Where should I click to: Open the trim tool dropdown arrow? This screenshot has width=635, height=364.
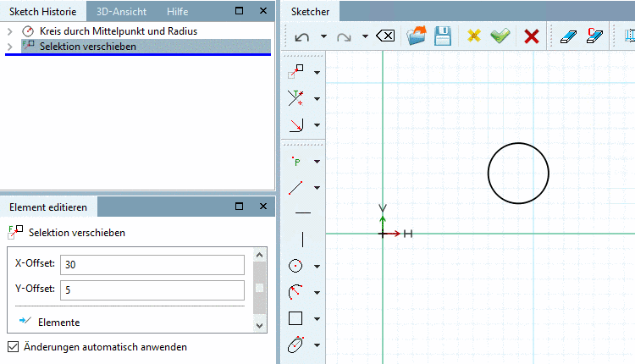317,99
